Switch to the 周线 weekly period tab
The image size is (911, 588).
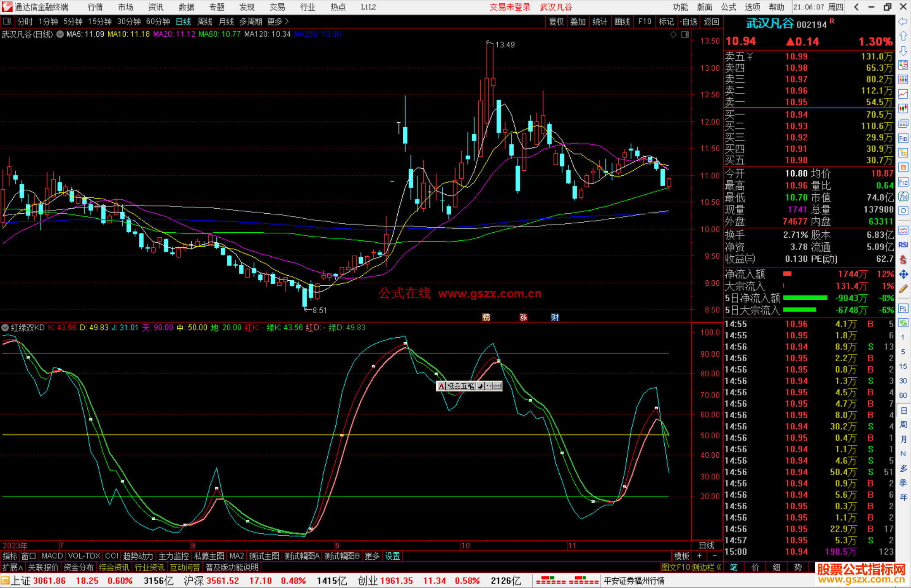pos(205,21)
